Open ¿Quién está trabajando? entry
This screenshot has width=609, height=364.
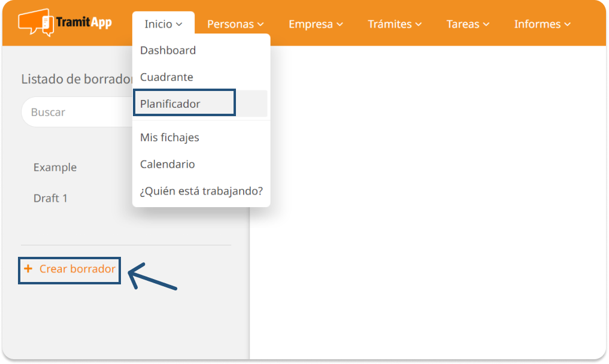tap(201, 192)
